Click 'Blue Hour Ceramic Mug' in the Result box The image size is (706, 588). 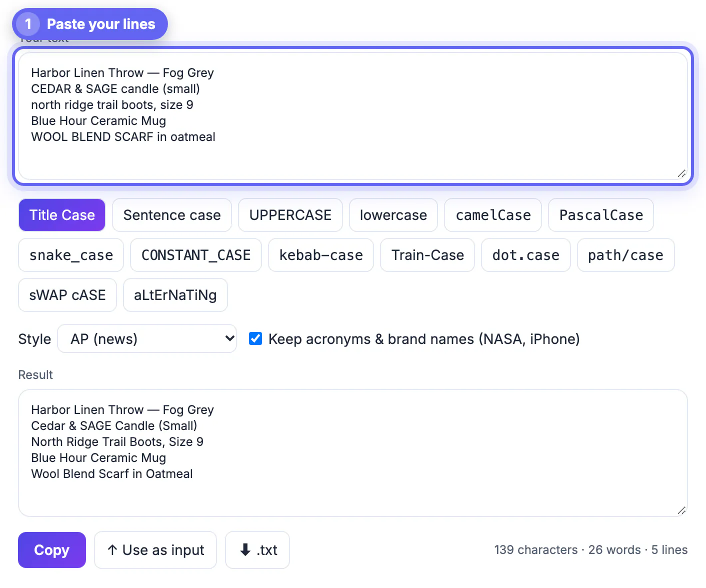coord(98,458)
